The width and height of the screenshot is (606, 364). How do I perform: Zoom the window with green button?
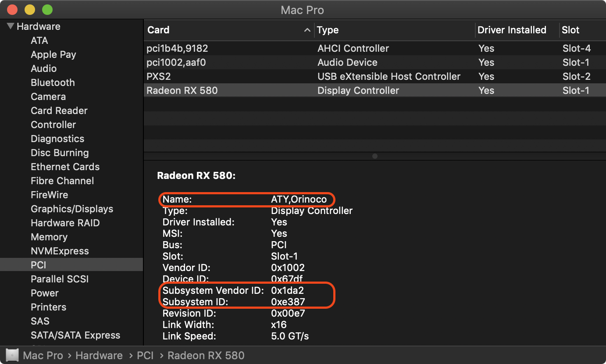(47, 10)
